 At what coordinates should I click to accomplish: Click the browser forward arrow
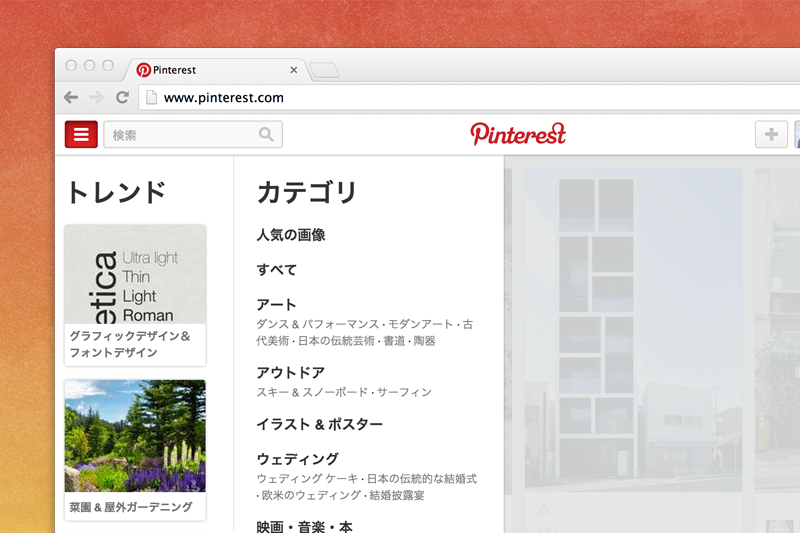96,98
